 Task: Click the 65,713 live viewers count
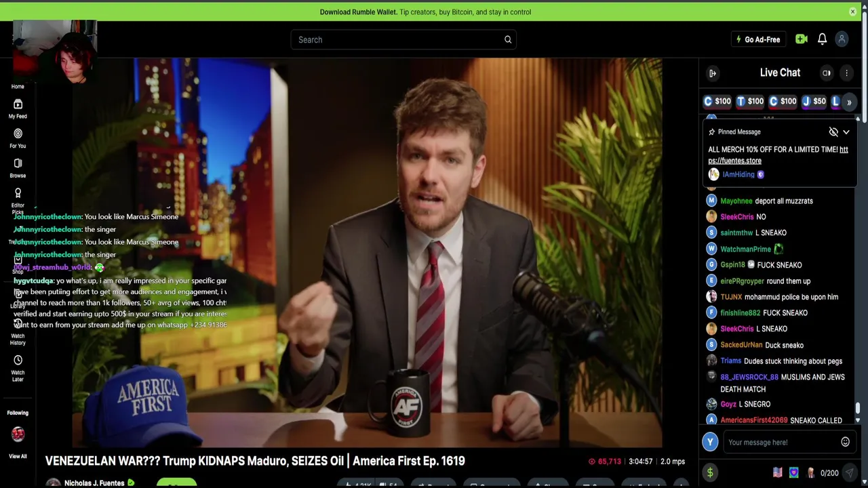(604, 462)
